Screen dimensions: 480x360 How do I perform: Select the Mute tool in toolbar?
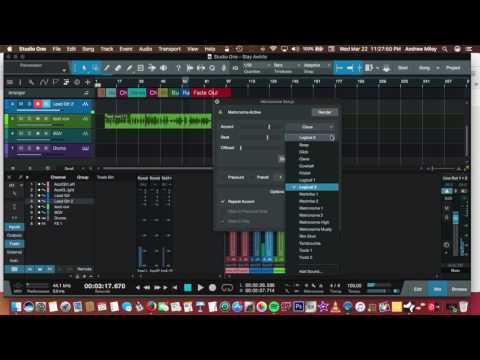pyautogui.click(x=141, y=68)
